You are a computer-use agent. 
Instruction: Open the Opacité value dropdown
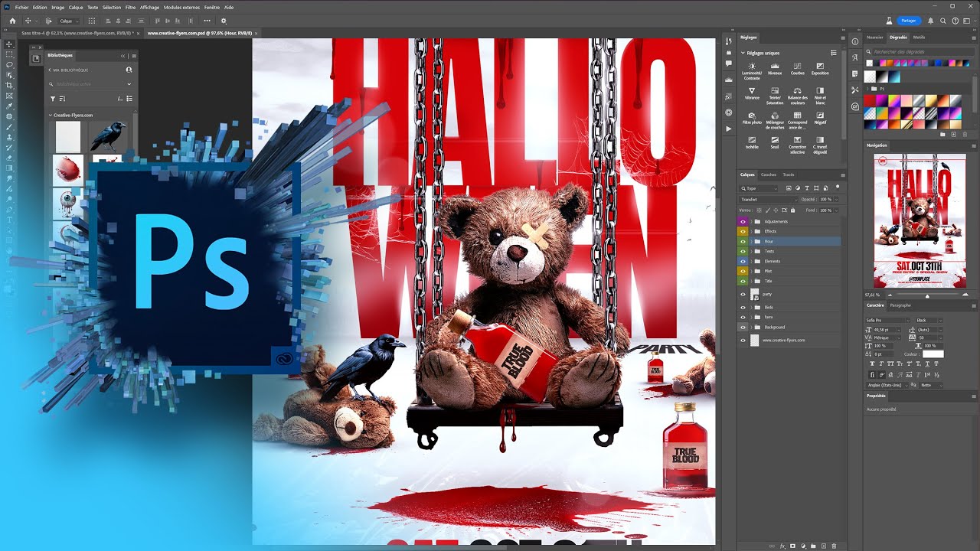[x=836, y=199]
